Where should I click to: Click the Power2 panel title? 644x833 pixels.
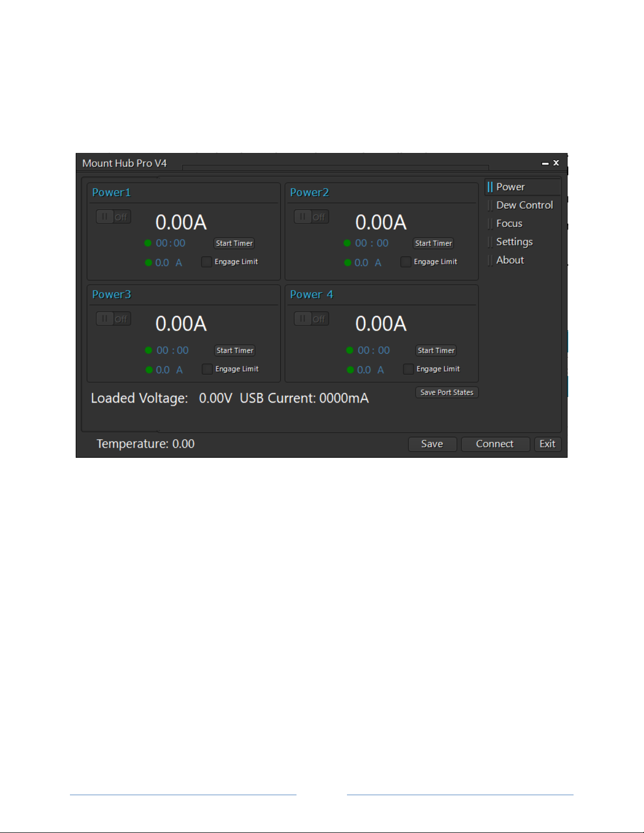pos(310,193)
